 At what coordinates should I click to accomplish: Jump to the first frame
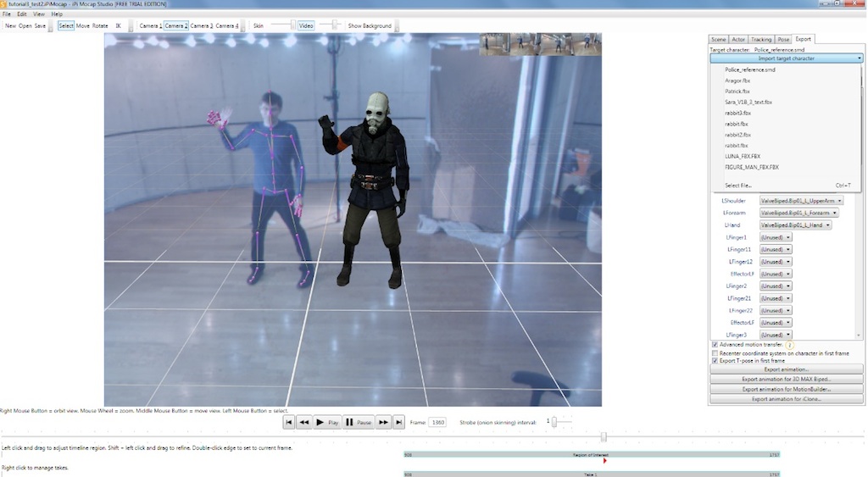289,422
